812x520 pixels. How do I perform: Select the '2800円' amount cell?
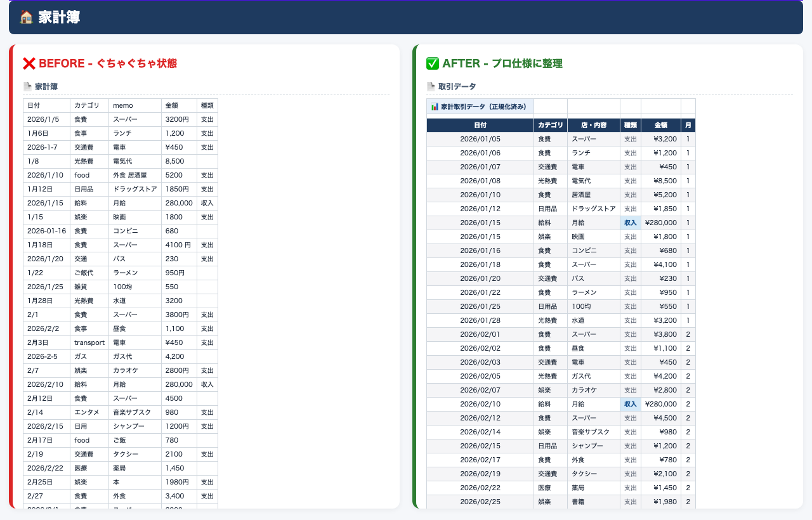click(179, 370)
